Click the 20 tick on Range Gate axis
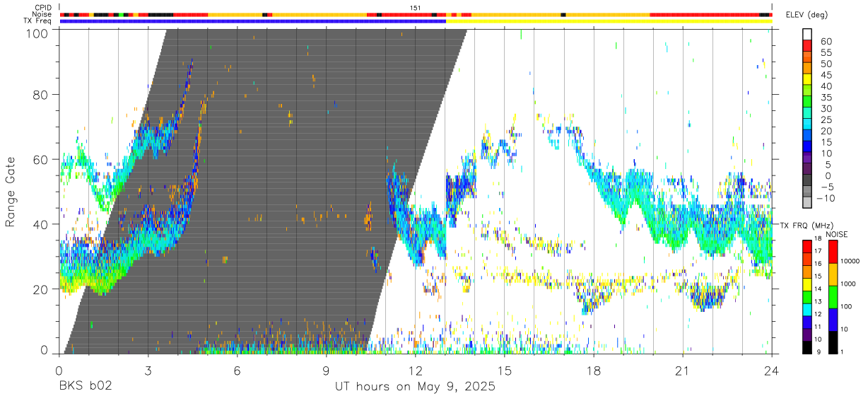This screenshot has height=401, width=868. click(41, 289)
